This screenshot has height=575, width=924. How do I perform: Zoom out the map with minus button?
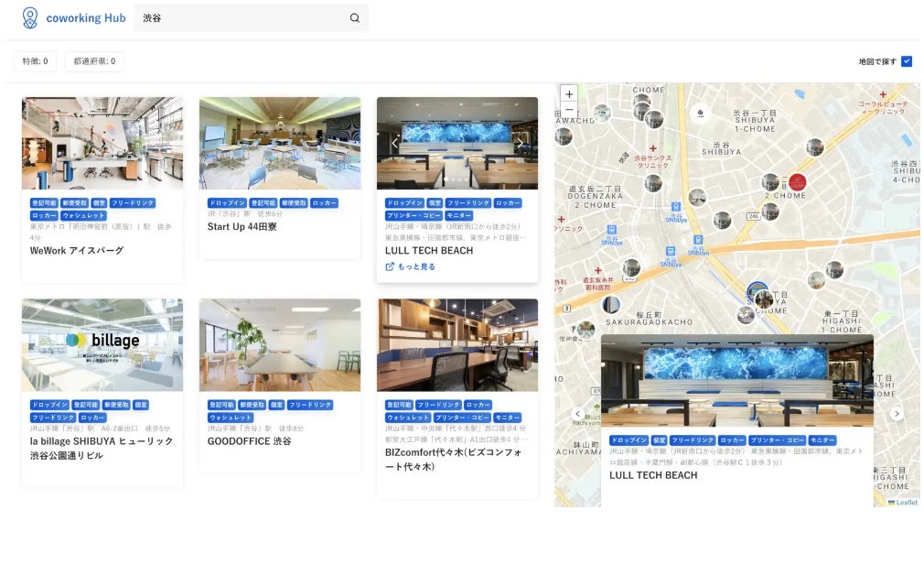click(x=569, y=109)
